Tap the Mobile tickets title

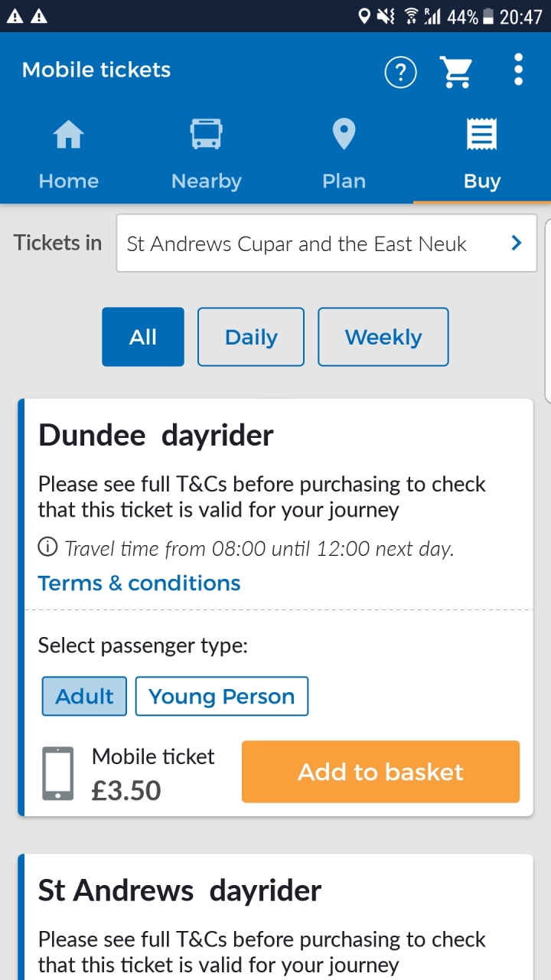(96, 70)
